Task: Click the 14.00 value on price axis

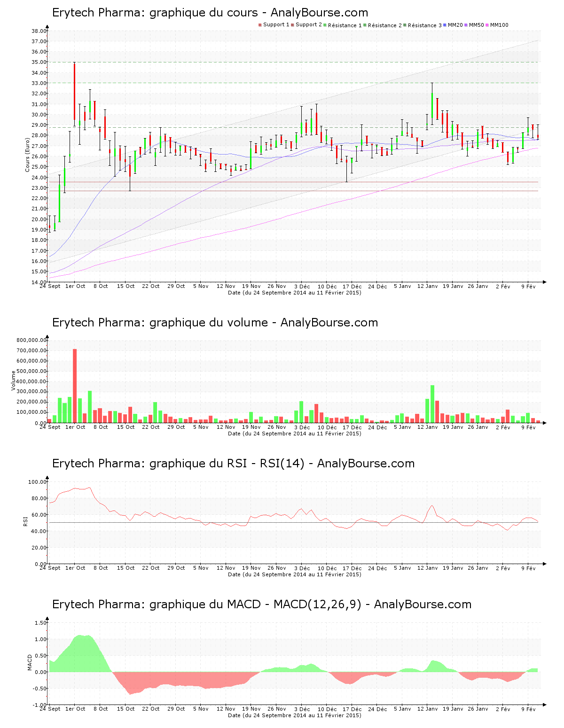Action: [x=39, y=282]
